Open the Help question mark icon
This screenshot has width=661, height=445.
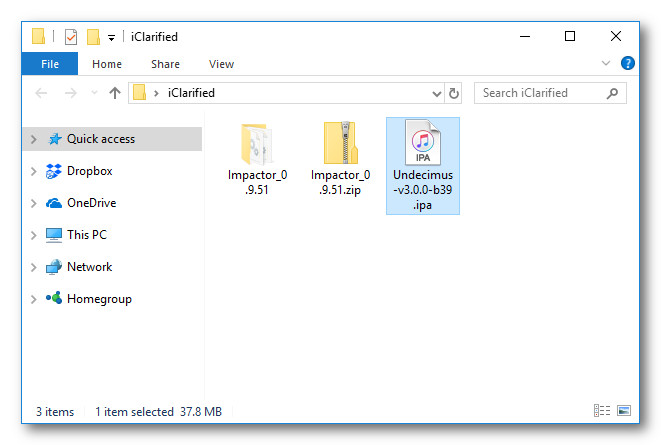click(x=628, y=63)
